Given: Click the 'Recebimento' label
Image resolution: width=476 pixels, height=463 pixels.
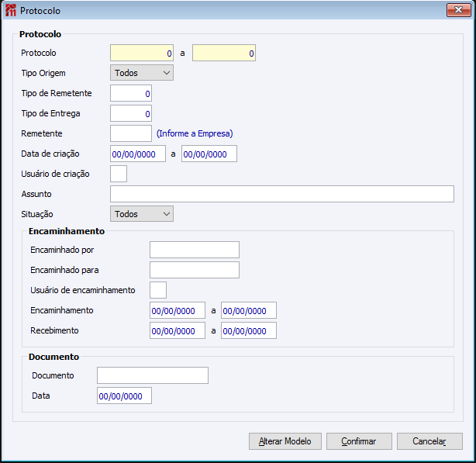Looking at the screenshot, I should 54,330.
